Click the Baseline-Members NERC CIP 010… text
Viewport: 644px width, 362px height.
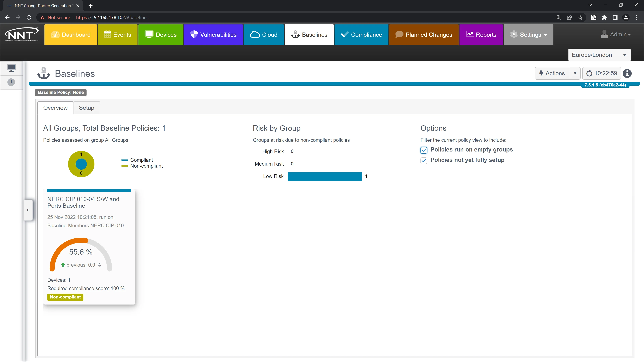[x=89, y=226]
